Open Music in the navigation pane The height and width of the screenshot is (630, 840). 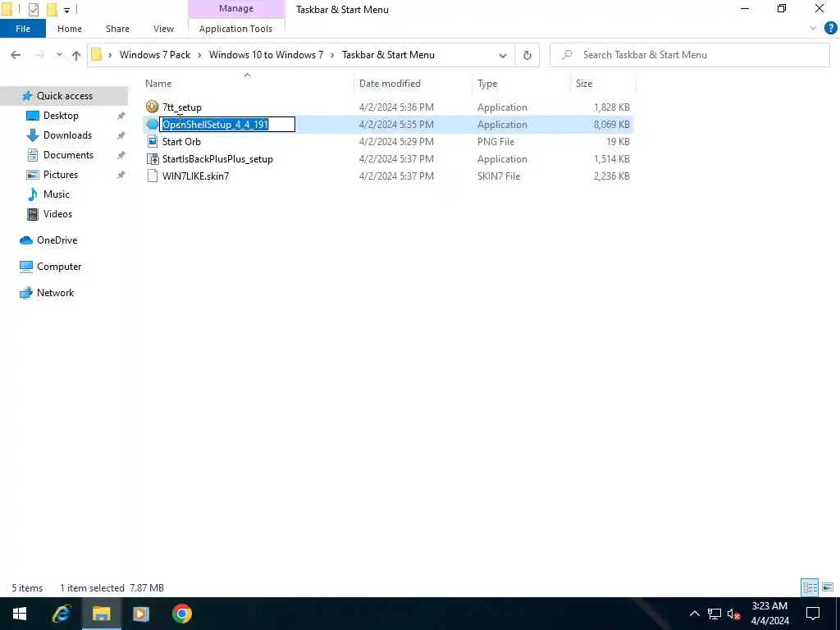[x=57, y=194]
